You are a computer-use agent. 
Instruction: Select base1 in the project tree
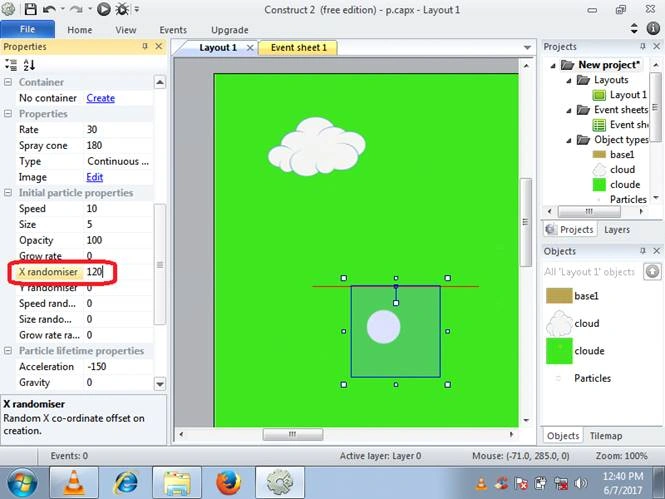pos(613,155)
